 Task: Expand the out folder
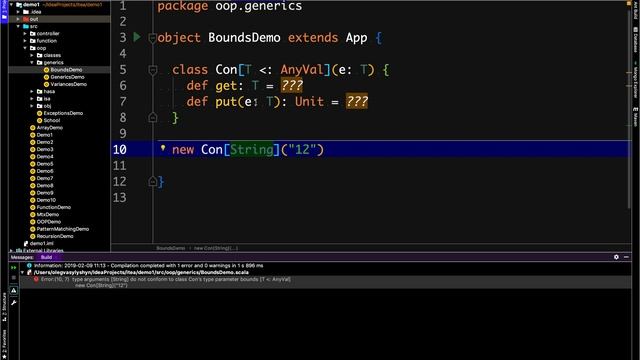[18, 19]
